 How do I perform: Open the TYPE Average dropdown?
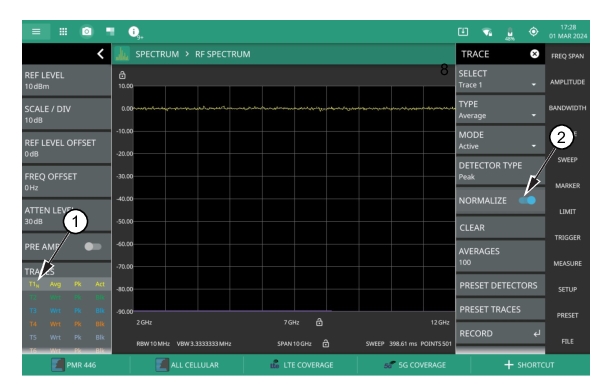tap(500, 110)
